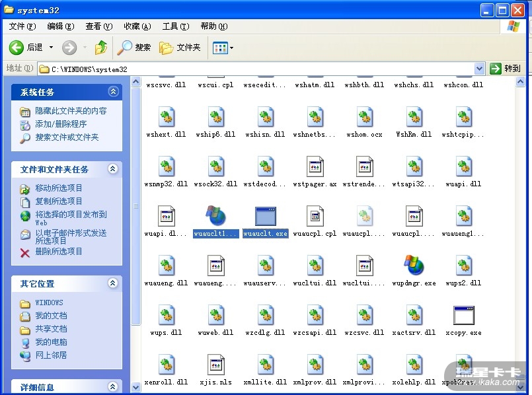Select the wuweb.dll file icon
Screen dimensions: 532x395
click(216, 315)
